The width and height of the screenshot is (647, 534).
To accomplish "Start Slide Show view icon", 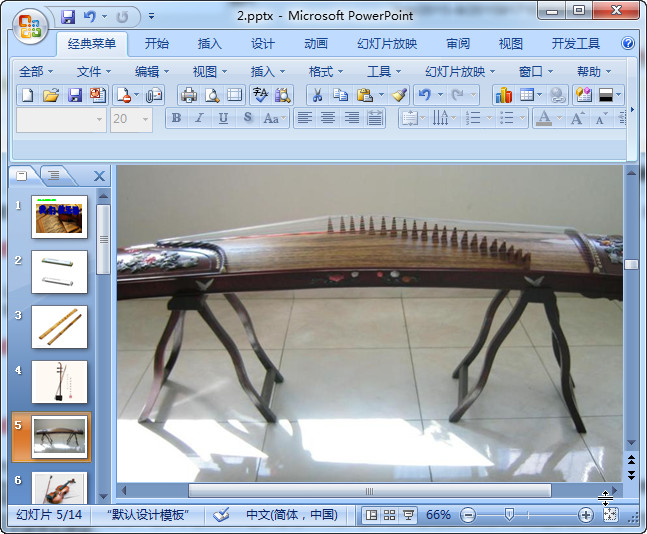I will [409, 515].
